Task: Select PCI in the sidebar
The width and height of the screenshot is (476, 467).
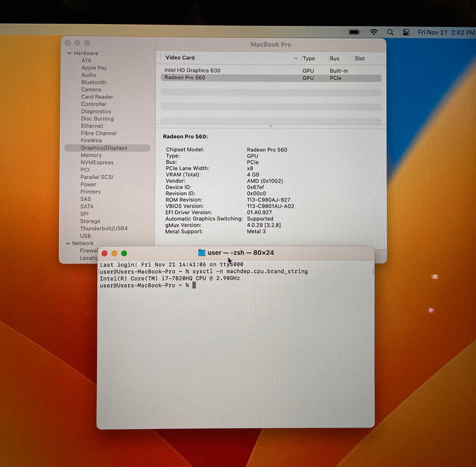Action: point(85,170)
